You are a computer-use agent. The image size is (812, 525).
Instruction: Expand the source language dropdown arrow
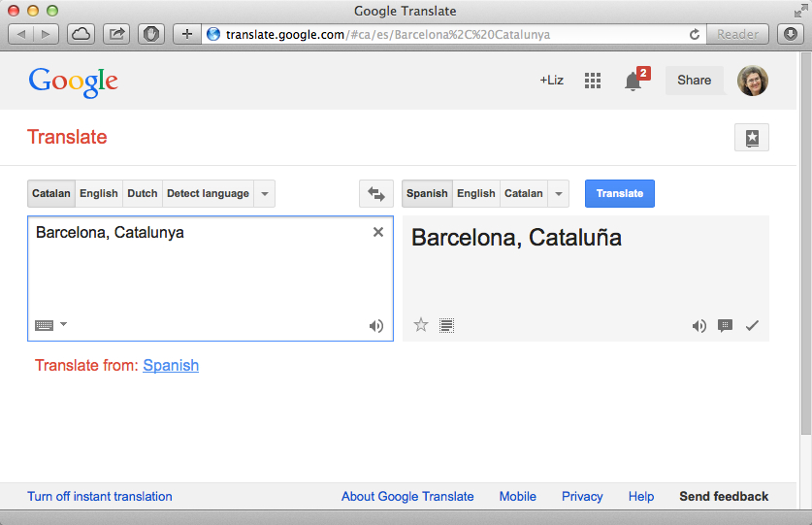tap(265, 194)
